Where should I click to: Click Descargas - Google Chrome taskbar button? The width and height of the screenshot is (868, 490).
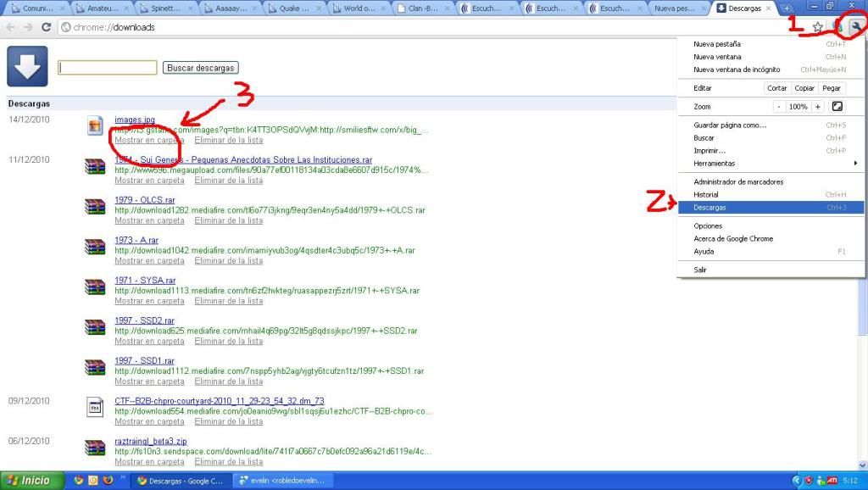180,481
